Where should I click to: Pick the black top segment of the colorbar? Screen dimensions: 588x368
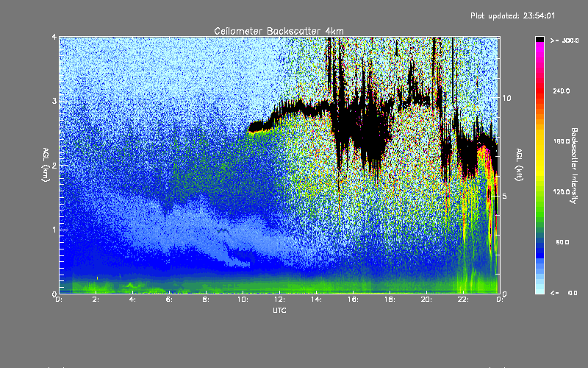pos(539,39)
